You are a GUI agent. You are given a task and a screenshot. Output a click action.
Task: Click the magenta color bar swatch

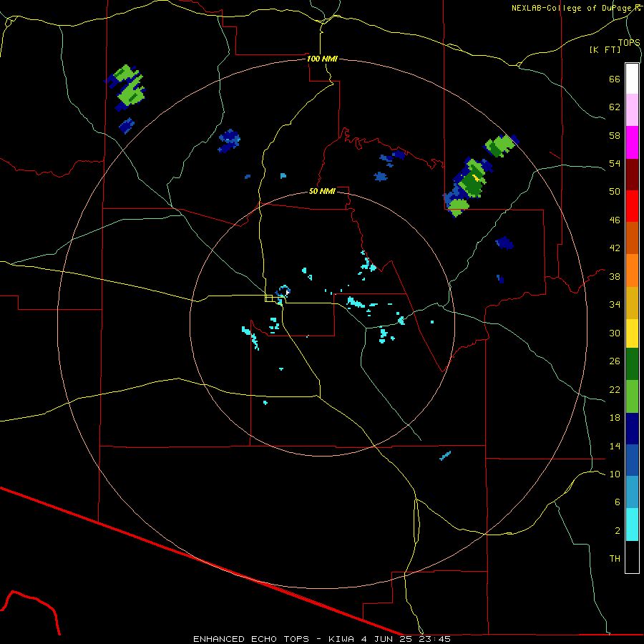coord(632,142)
